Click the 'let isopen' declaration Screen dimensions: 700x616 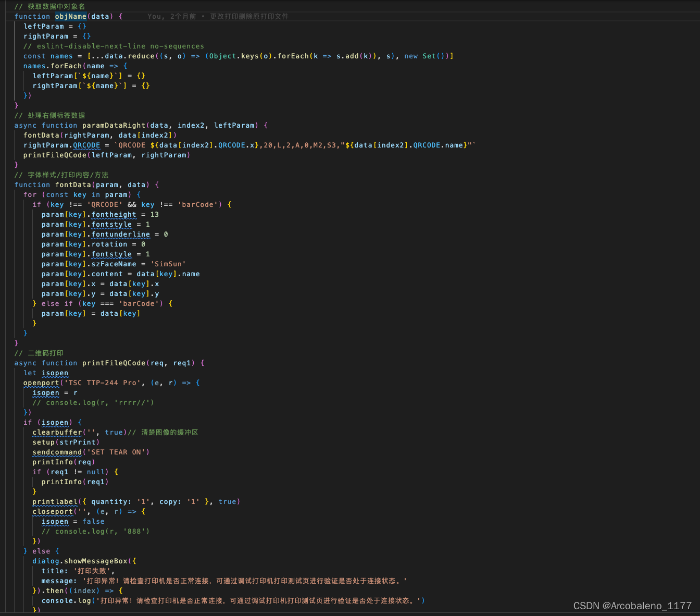(46, 373)
